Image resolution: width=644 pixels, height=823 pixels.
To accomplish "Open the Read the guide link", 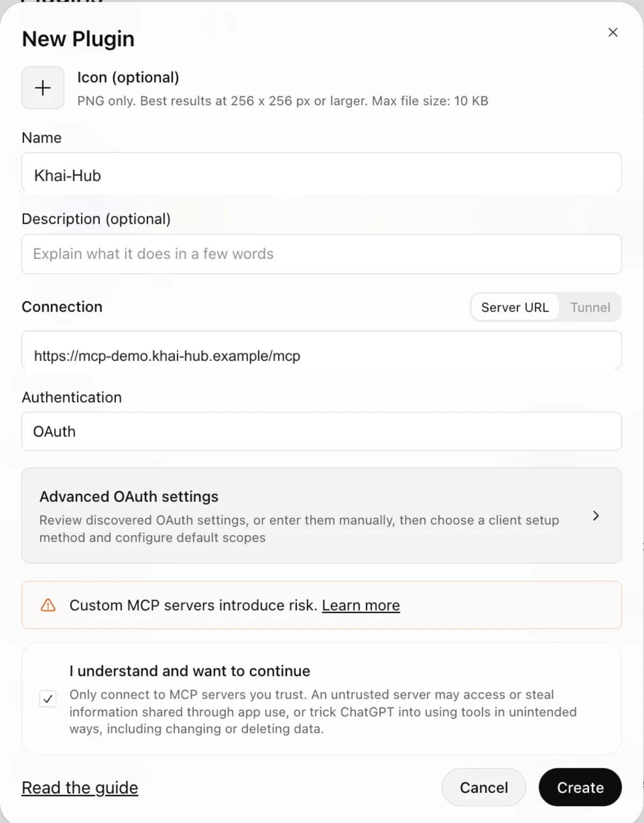I will click(x=80, y=788).
